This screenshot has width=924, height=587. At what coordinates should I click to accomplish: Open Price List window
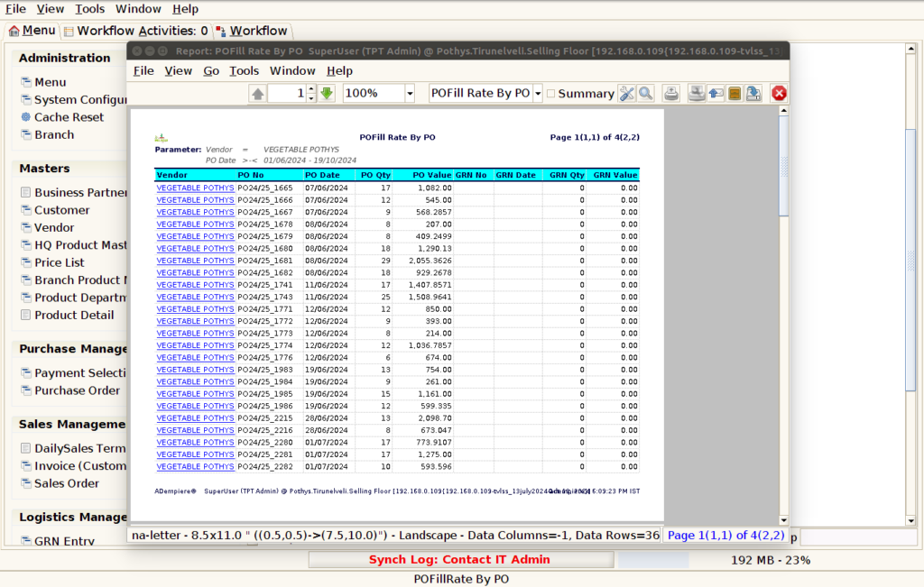(52, 262)
